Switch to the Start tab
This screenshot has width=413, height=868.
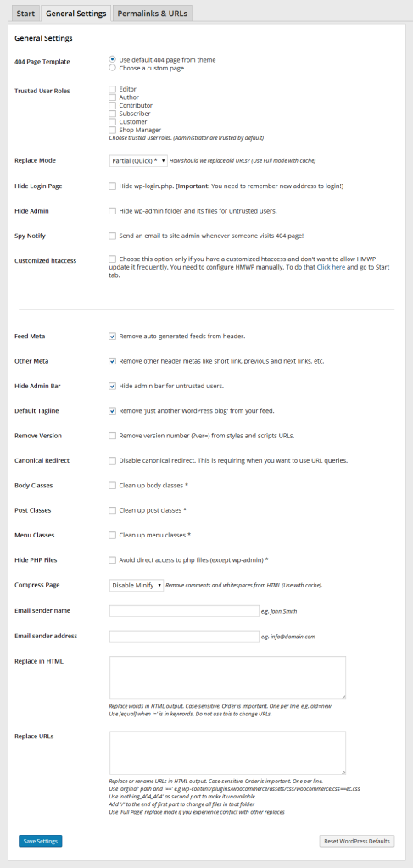(25, 14)
